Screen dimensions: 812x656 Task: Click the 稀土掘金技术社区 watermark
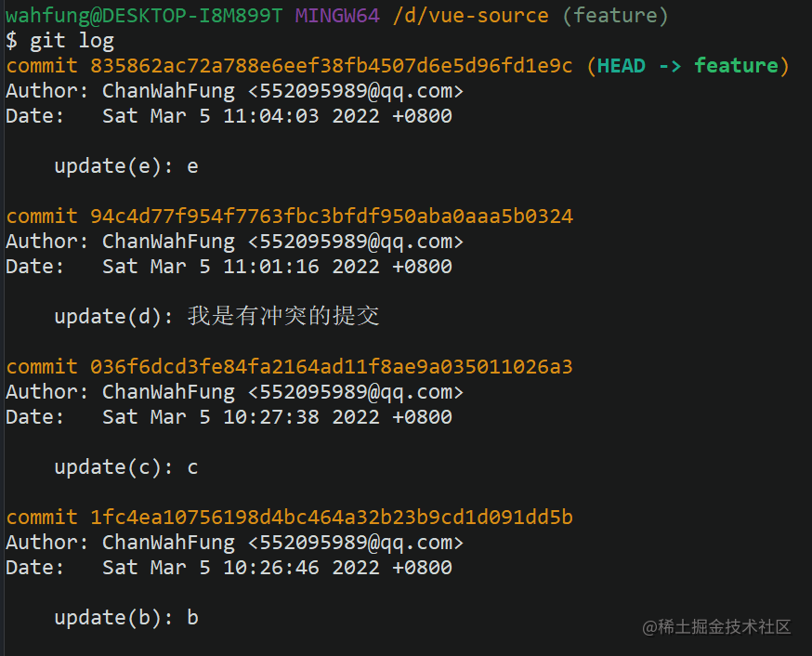click(716, 627)
